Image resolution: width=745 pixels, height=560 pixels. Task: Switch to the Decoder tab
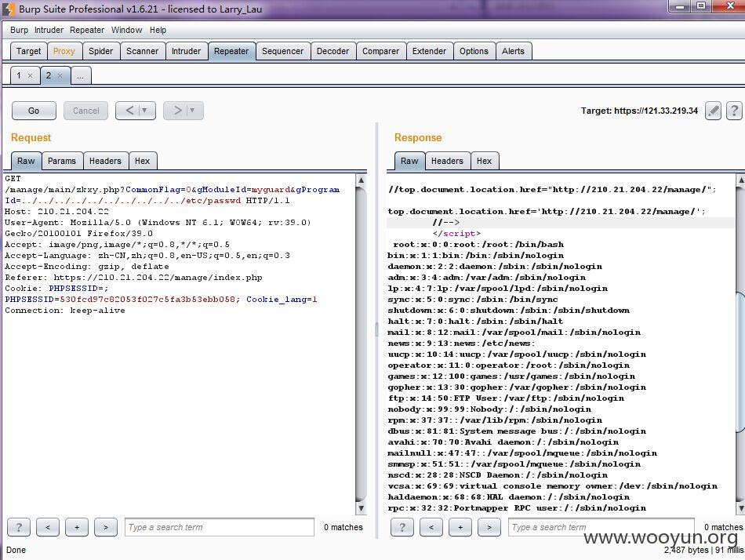click(333, 51)
